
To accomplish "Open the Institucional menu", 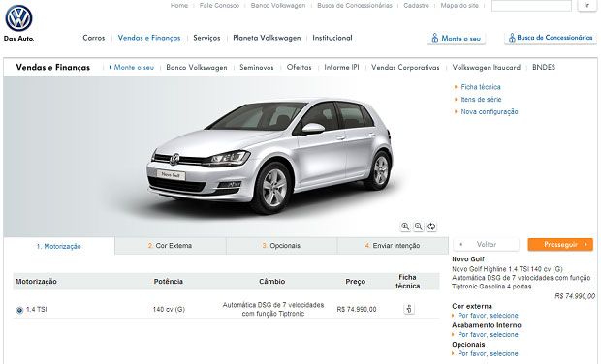I will pos(332,38).
